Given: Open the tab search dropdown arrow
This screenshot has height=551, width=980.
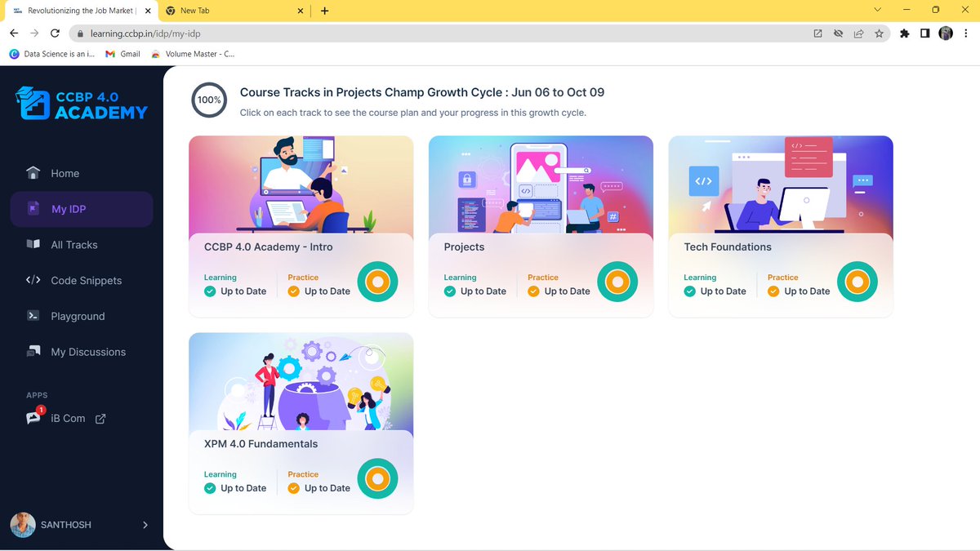Looking at the screenshot, I should [x=876, y=11].
